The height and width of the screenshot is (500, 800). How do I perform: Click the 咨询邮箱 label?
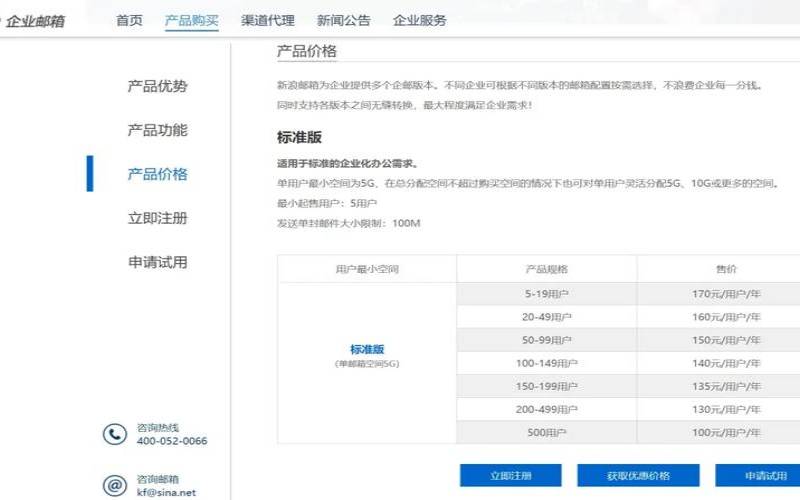click(158, 479)
